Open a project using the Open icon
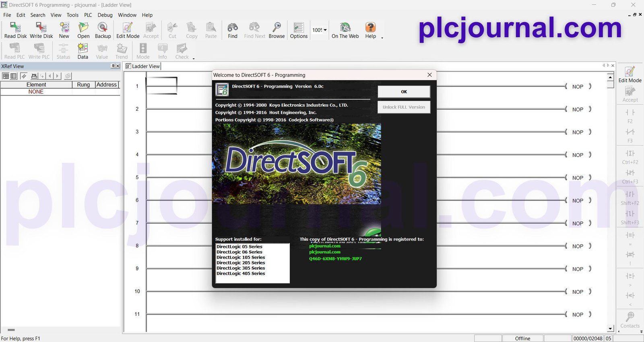 (x=83, y=31)
